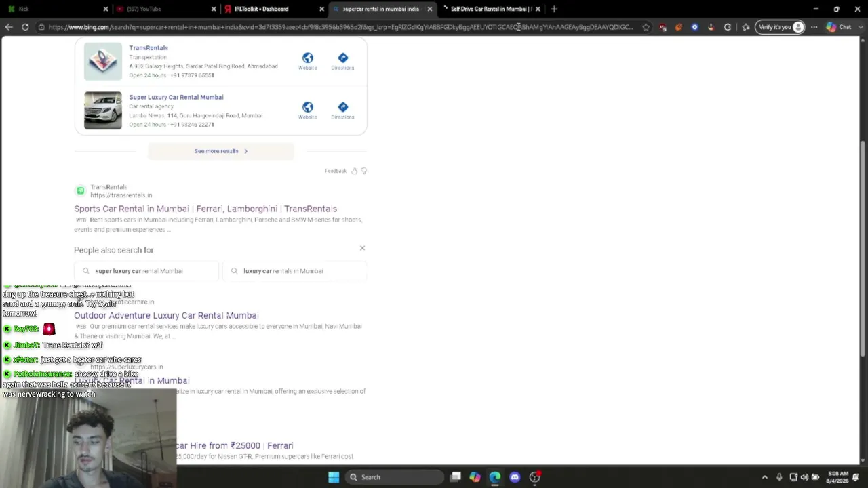868x488 pixels.
Task: Show hidden system tray icons
Action: coord(765,477)
